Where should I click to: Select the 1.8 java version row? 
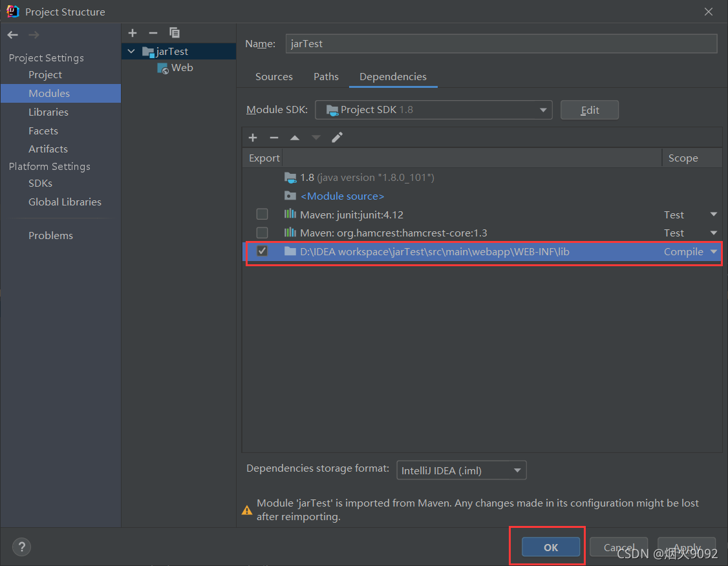coord(482,177)
